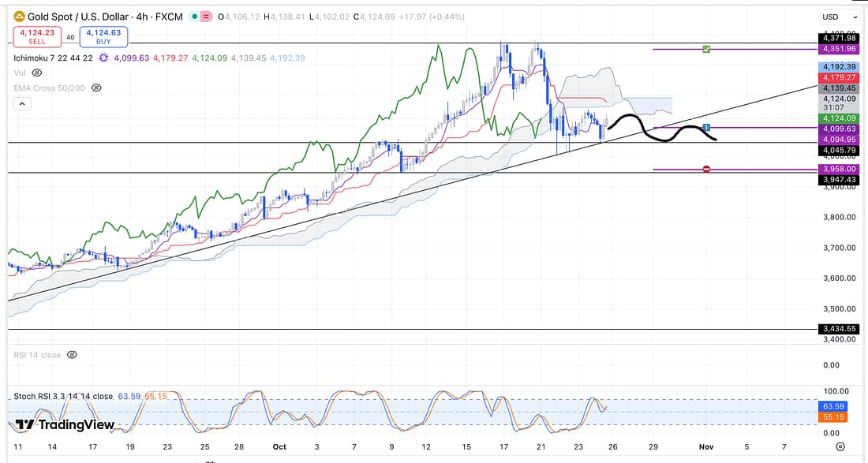Click the 4,351.96 purple price label
The height and width of the screenshot is (463, 868).
tap(836, 49)
